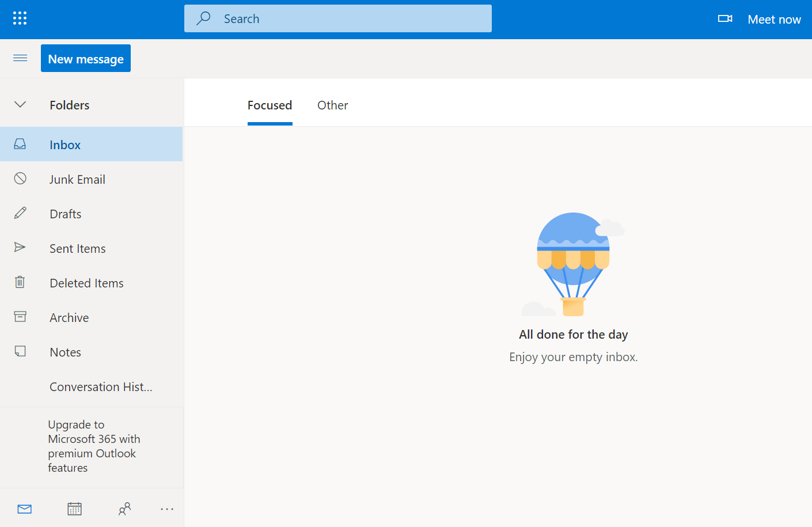Select the Sent Items paper plane icon

click(20, 248)
